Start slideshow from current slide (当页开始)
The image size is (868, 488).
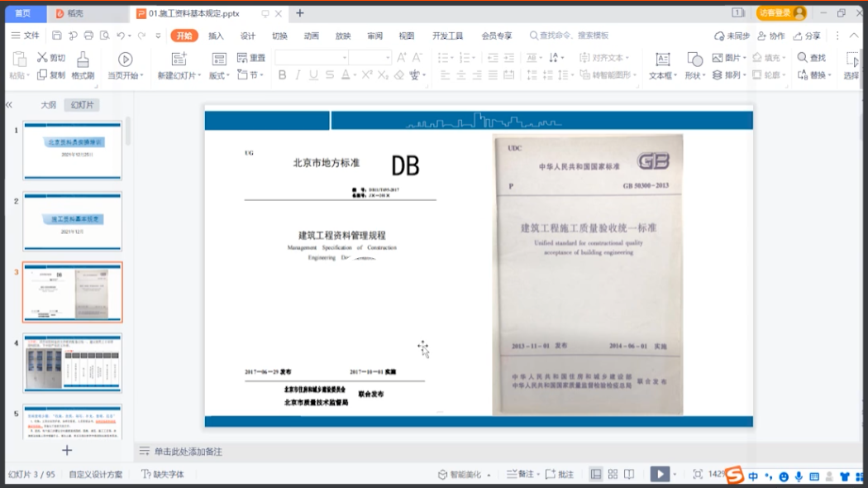tap(125, 60)
